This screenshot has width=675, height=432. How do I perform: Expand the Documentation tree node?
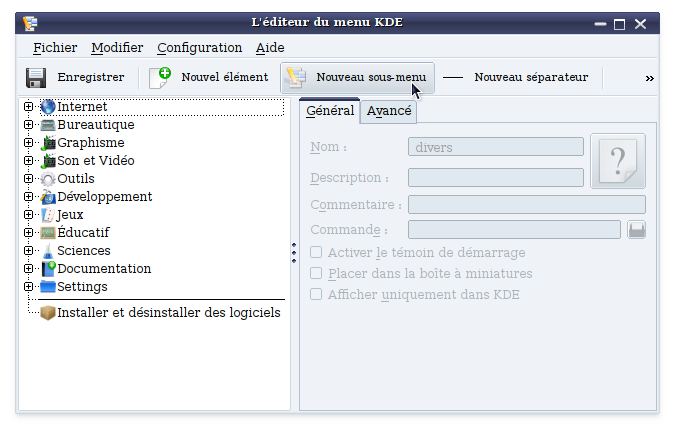[x=28, y=268]
